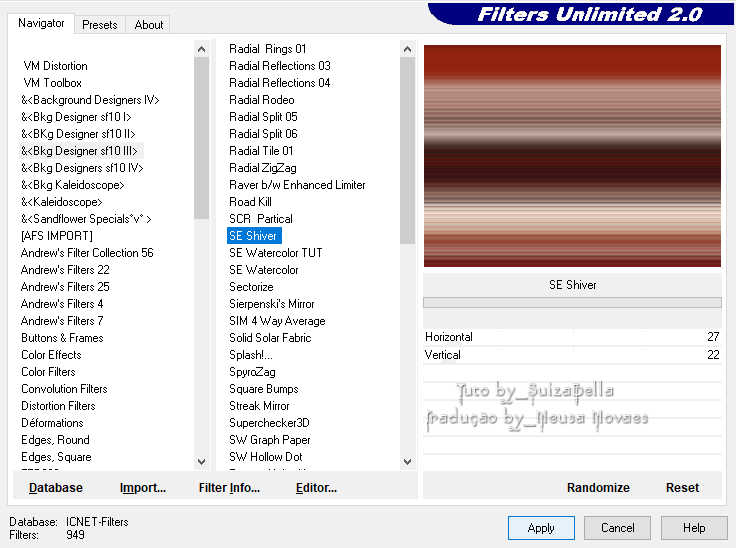This screenshot has width=736, height=548.
Task: Select &<Bkg Designer sf10 III> category
Action: click(x=79, y=151)
